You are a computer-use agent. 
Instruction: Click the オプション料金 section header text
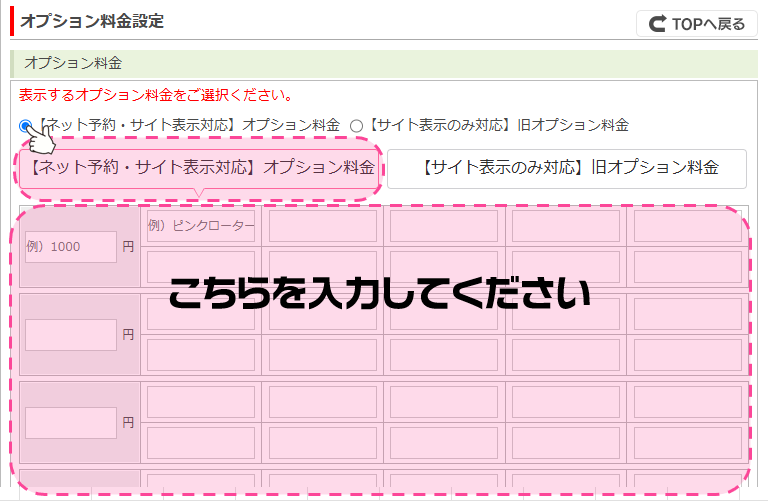point(73,63)
